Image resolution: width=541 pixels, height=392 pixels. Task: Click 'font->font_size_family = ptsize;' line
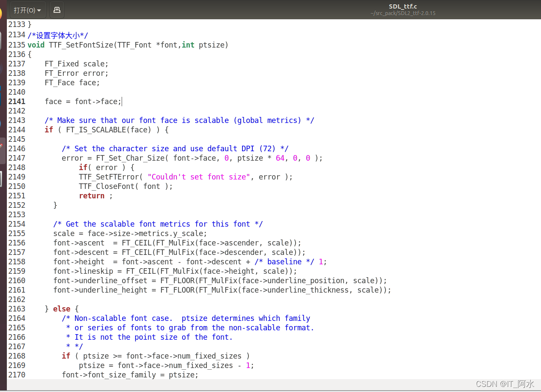(x=130, y=375)
